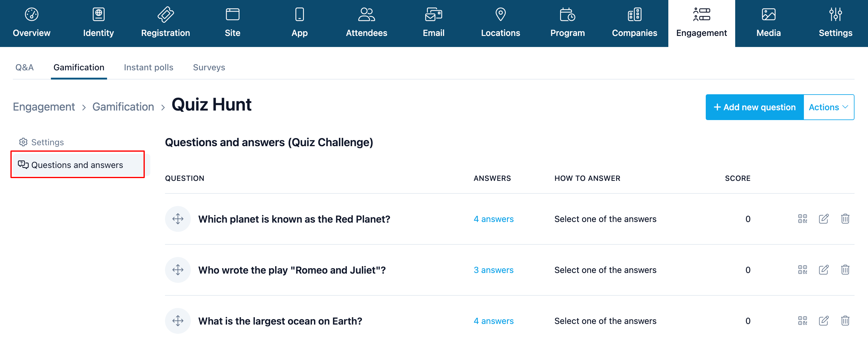The image size is (868, 339).
Task: Go to the Locations section
Action: 500,23
